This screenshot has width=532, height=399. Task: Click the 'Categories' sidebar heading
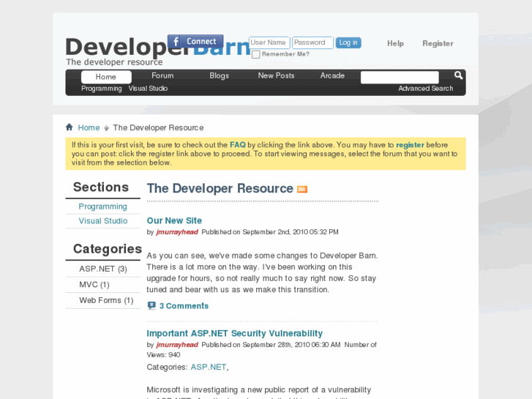point(108,249)
